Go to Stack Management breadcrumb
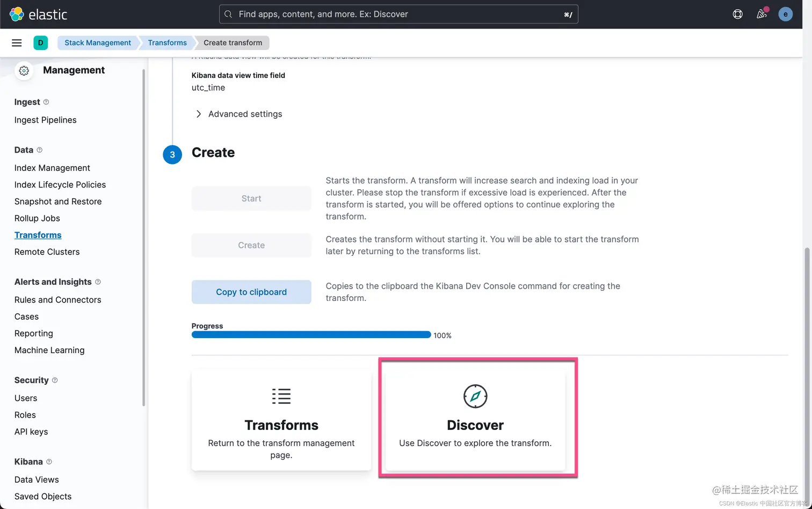 pos(98,42)
